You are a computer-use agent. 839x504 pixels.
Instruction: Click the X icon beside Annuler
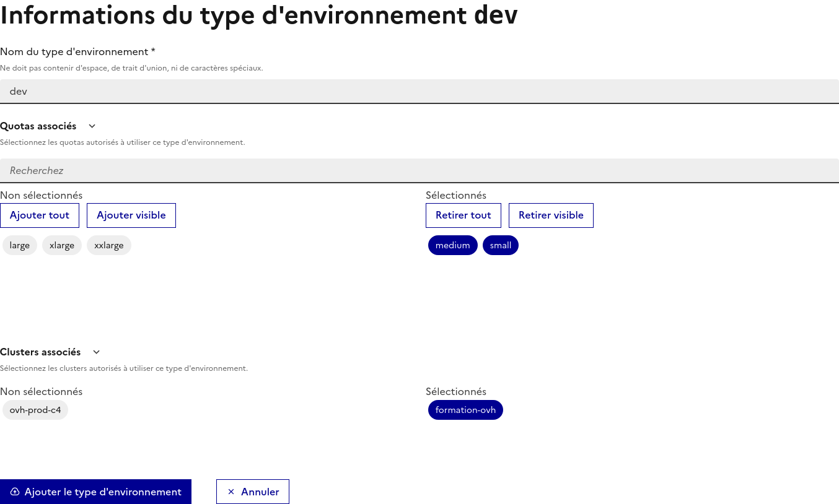pos(231,492)
